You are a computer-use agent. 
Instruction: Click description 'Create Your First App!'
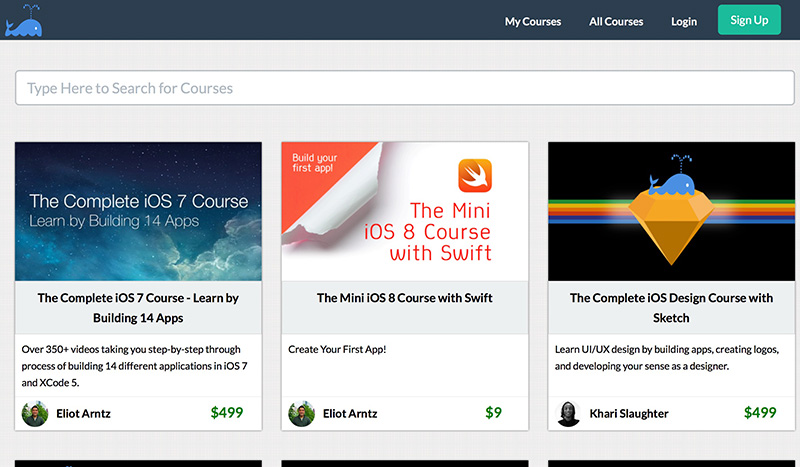pyautogui.click(x=337, y=350)
